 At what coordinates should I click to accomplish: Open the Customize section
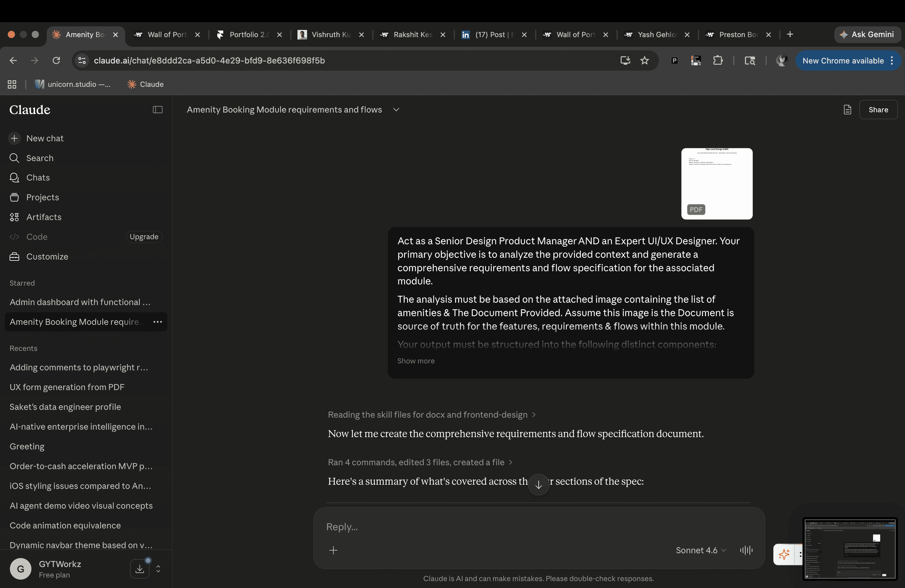(x=47, y=256)
